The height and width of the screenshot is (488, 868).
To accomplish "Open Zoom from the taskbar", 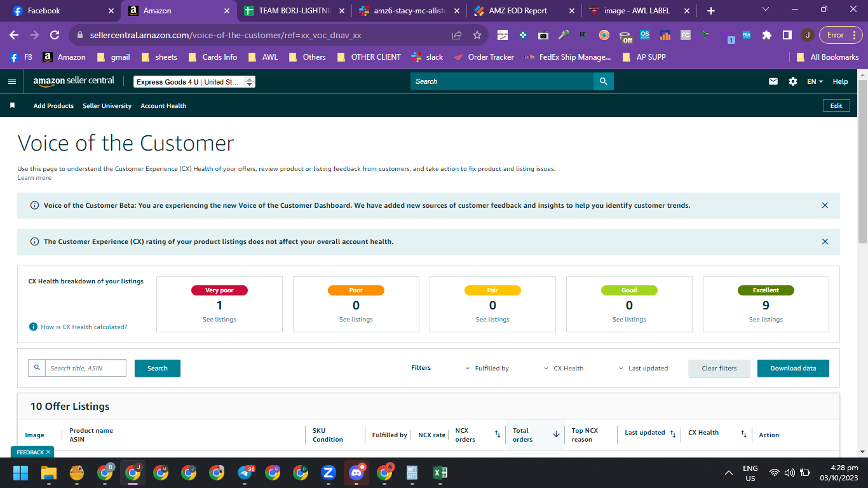I will coord(329,473).
